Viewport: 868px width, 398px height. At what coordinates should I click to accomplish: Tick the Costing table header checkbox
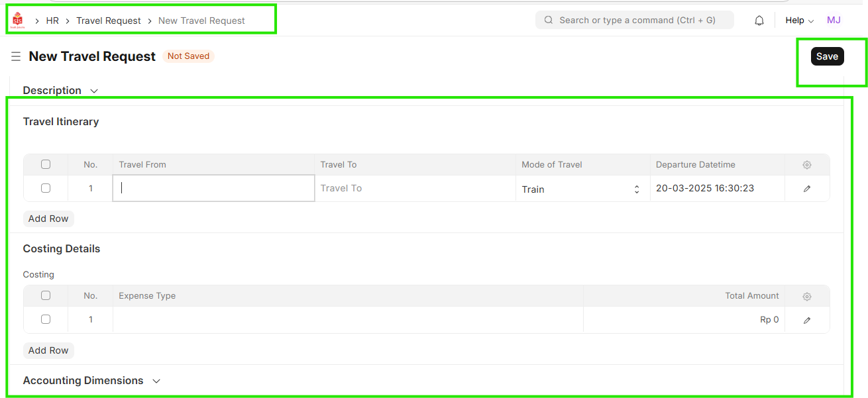(x=46, y=296)
